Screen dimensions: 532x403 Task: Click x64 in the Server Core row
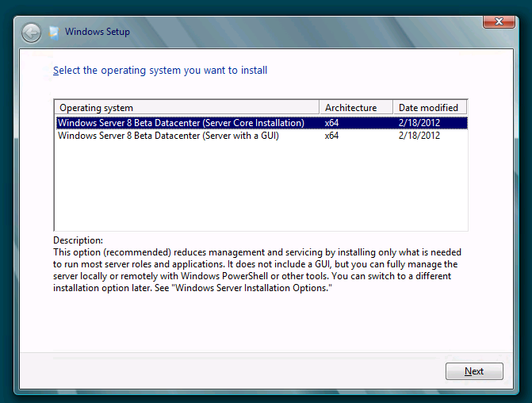click(331, 123)
